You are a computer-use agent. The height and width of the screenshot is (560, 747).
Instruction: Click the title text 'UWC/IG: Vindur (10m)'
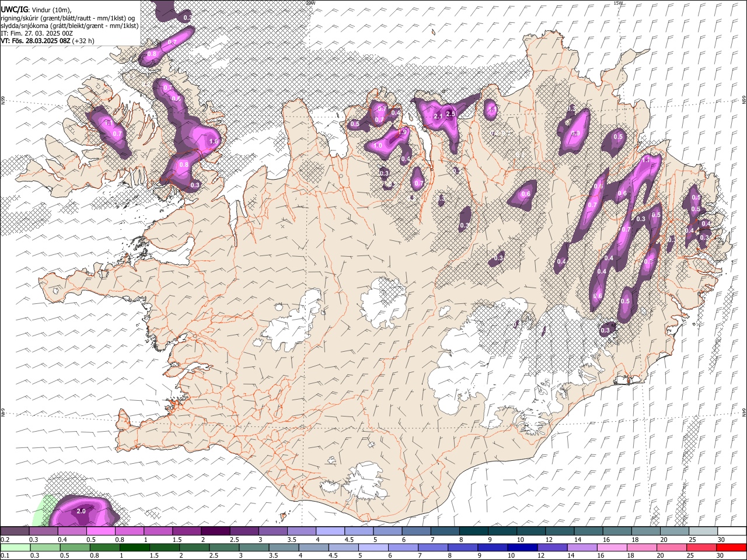(36, 9)
